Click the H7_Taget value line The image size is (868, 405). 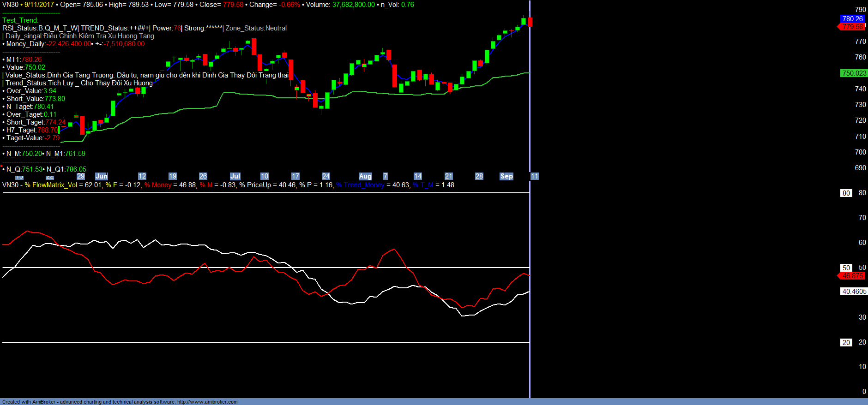coord(32,130)
